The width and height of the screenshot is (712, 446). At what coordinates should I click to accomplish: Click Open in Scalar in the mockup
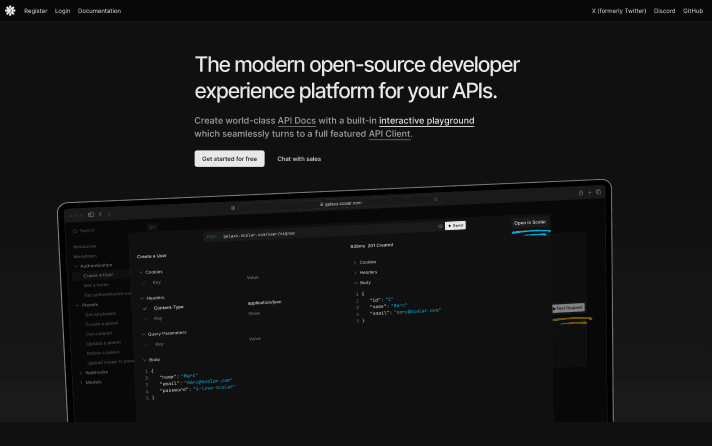(x=530, y=223)
